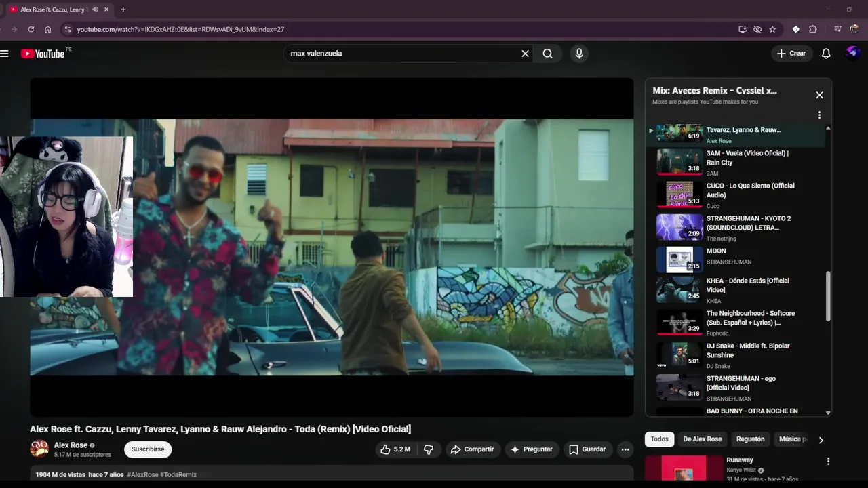This screenshot has width=868, height=488.
Task: Click the diamond-shaped extension icon in the toolbar
Action: (x=796, y=29)
